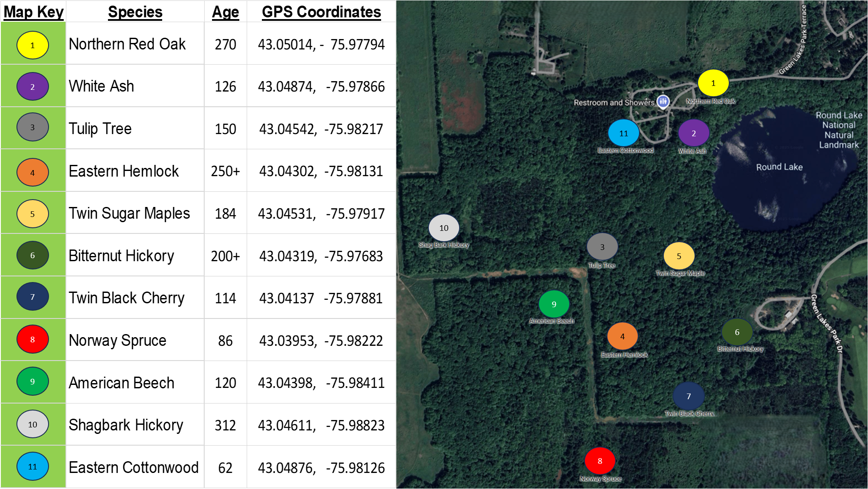The height and width of the screenshot is (489, 868).
Task: Select navy Twin Black Cherry map marker
Action: click(x=688, y=396)
